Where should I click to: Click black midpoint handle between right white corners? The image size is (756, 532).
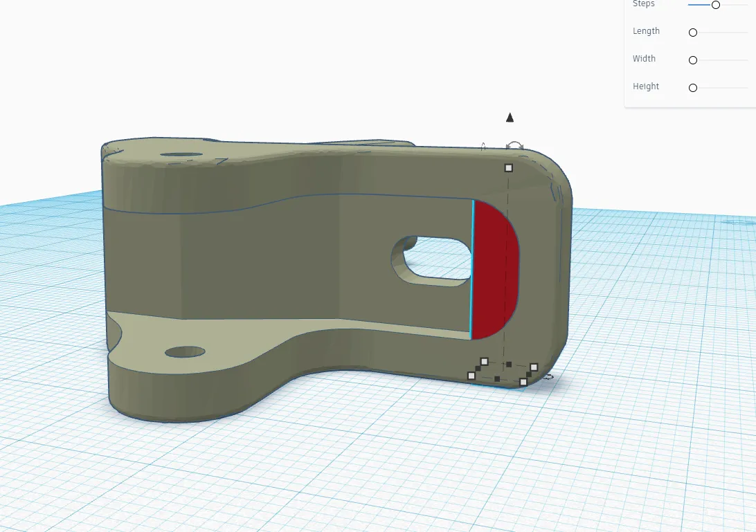[529, 374]
